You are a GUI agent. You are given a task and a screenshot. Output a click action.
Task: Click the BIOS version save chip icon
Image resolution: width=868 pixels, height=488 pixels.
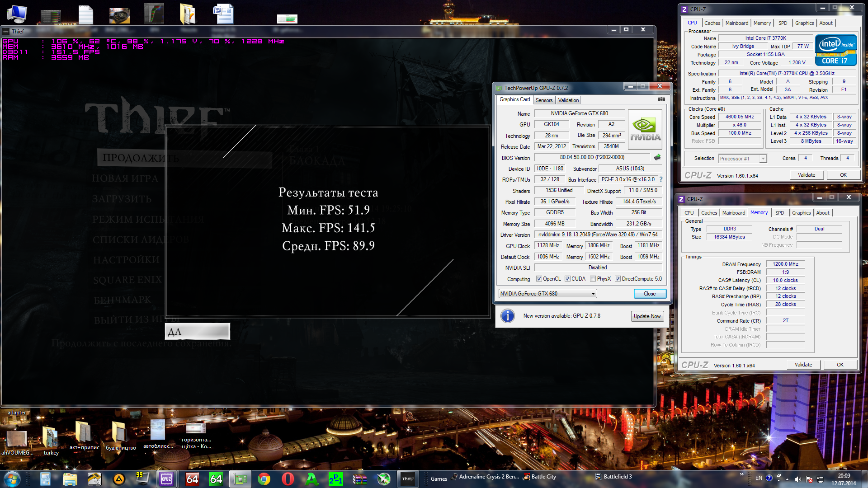point(657,157)
